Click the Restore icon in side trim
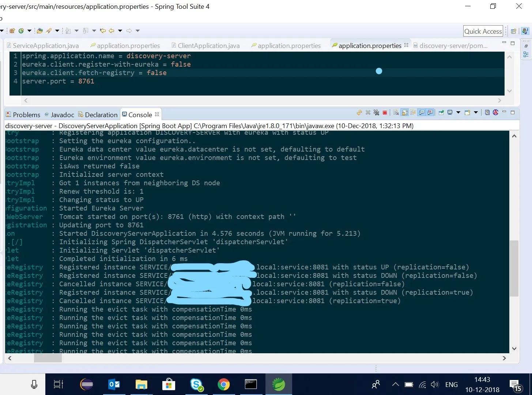The image size is (532, 395). 526,46
